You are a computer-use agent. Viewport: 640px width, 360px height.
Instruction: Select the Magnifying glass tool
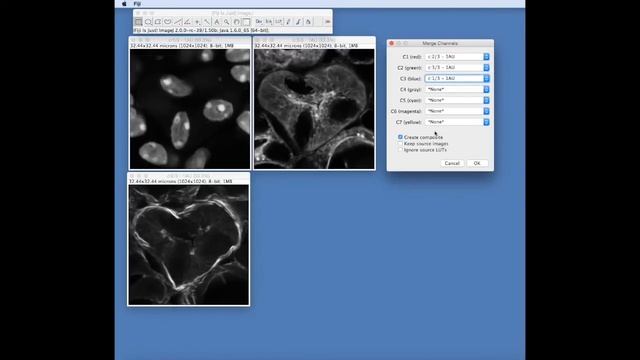(x=227, y=22)
